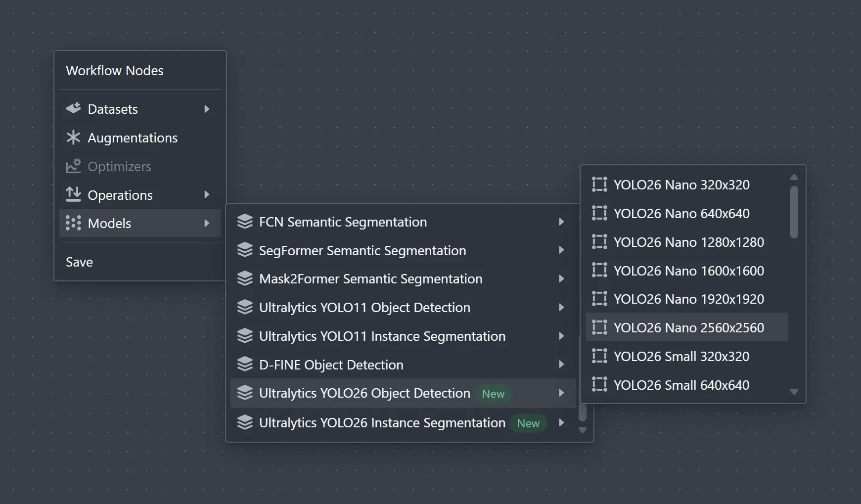Add YOLO26 Nano 1280x1280 model
Screen dimensions: 861x504
click(686, 242)
